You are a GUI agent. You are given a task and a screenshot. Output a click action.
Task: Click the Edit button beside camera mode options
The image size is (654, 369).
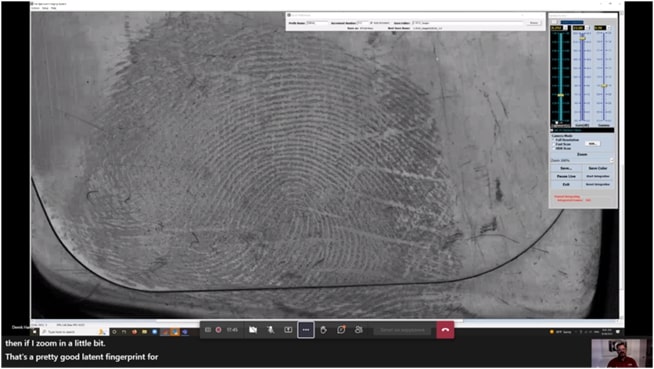[592, 143]
